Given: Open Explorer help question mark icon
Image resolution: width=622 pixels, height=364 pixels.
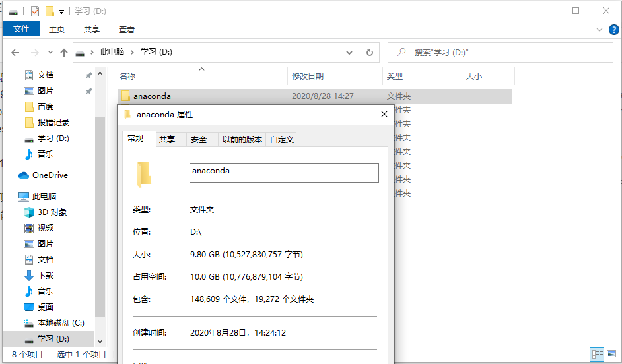Looking at the screenshot, I should tap(613, 30).
